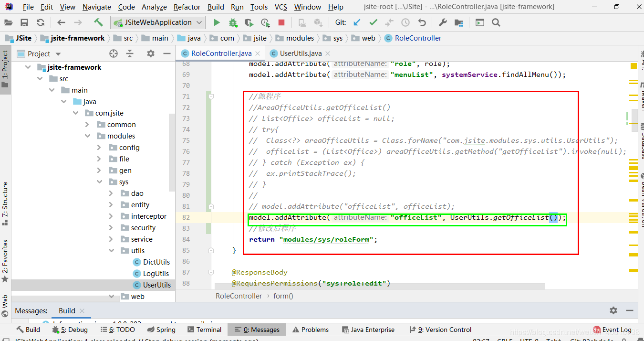Open JSiteWebApplication run configuration dropdown
The image size is (644, 341).
(158, 22)
